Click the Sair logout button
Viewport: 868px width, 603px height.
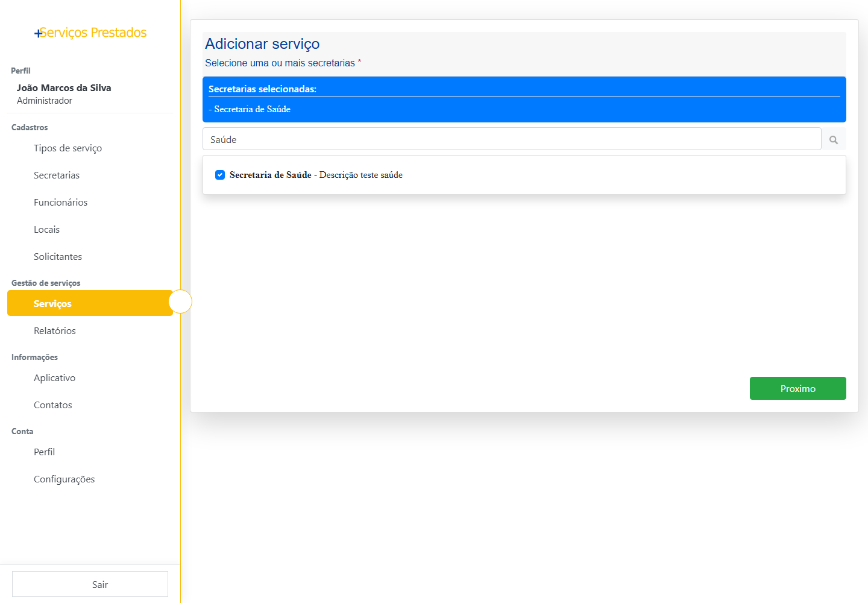tap(90, 584)
